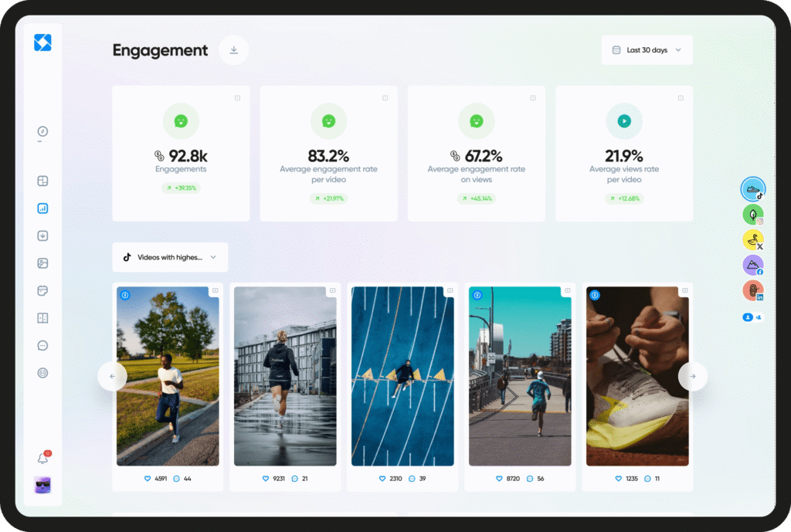Image resolution: width=791 pixels, height=532 pixels.
Task: Expand the Videos with highest dropdown
Action: pyautogui.click(x=170, y=257)
